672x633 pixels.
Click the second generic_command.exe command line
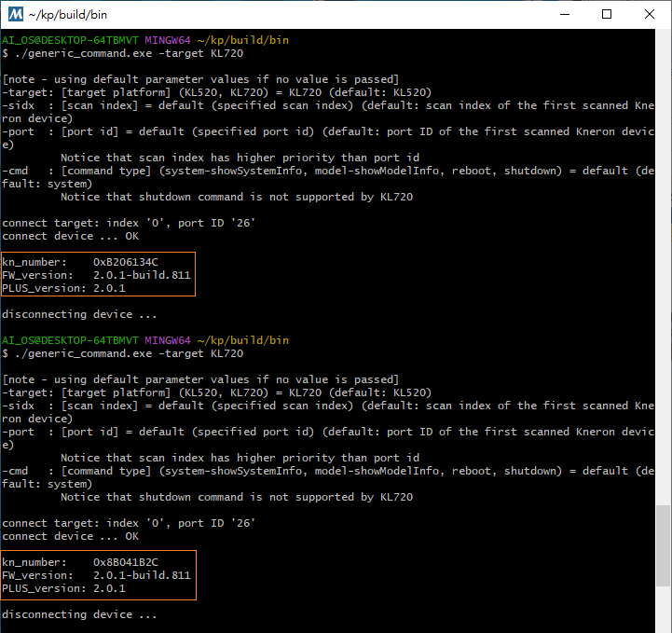123,353
